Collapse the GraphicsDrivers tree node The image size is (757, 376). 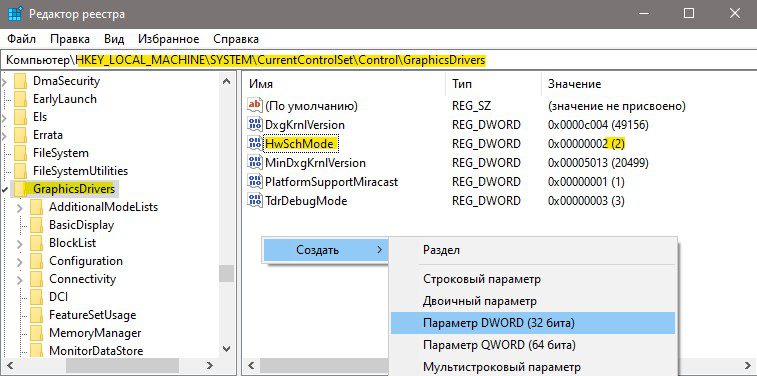click(4, 190)
